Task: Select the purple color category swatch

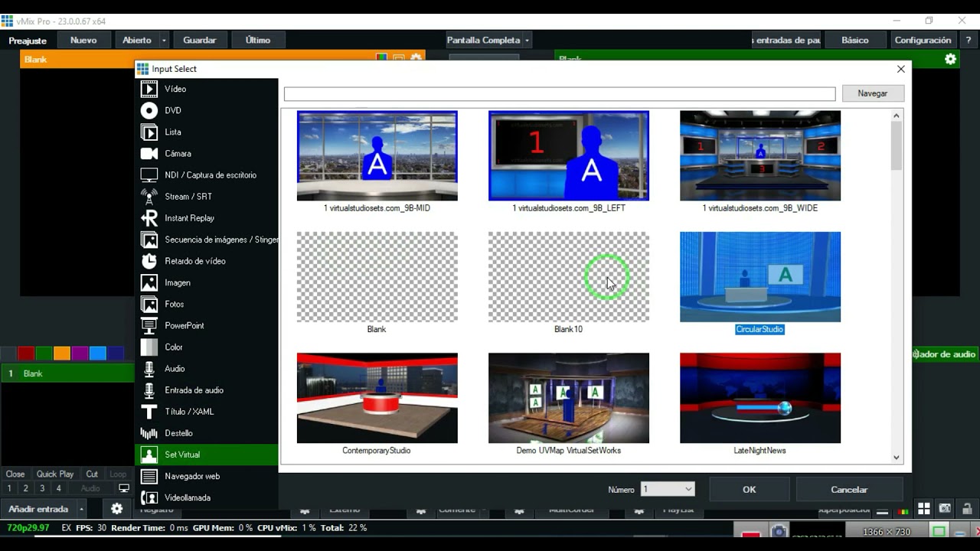Action: tap(80, 353)
